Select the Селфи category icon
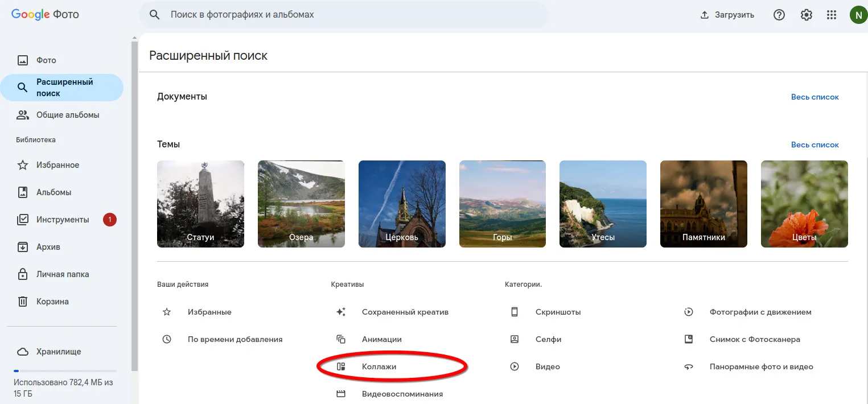 (x=515, y=339)
